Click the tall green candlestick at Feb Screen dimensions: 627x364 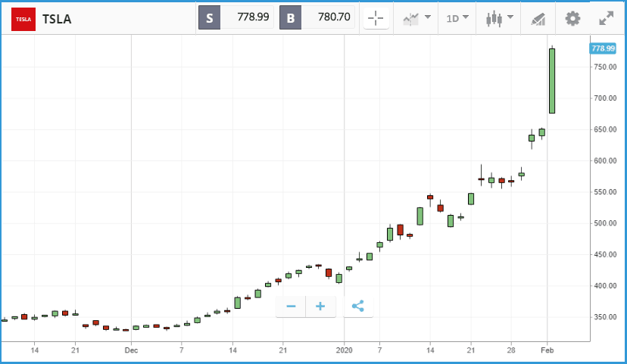click(552, 81)
